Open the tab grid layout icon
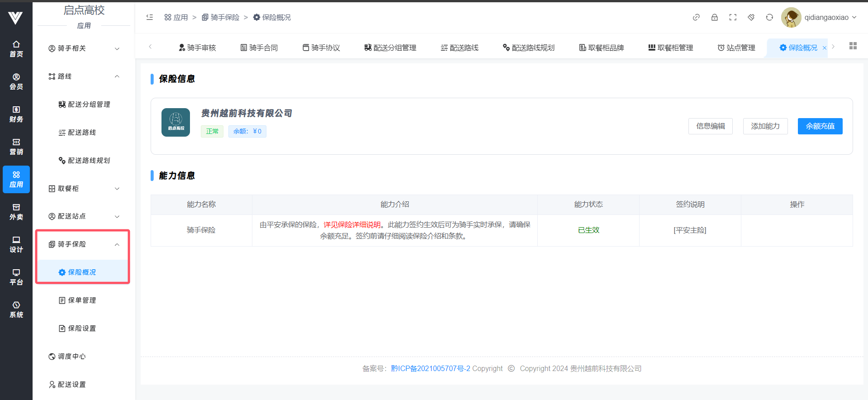Viewport: 868px width, 400px height. (x=853, y=46)
